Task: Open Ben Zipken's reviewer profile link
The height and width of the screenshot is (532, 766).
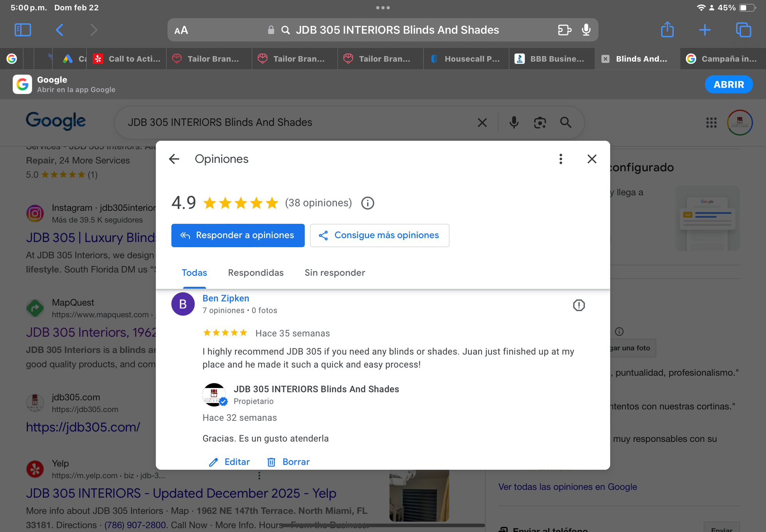Action: point(226,298)
